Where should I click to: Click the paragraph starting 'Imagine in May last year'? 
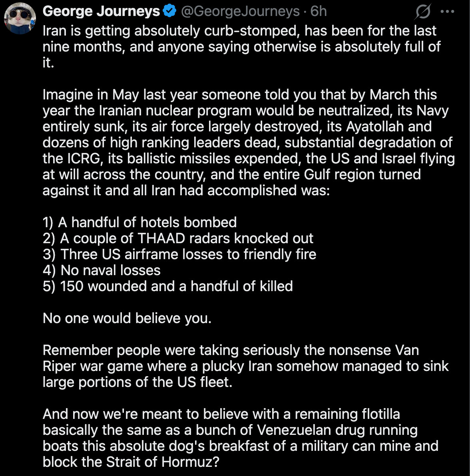point(248,143)
